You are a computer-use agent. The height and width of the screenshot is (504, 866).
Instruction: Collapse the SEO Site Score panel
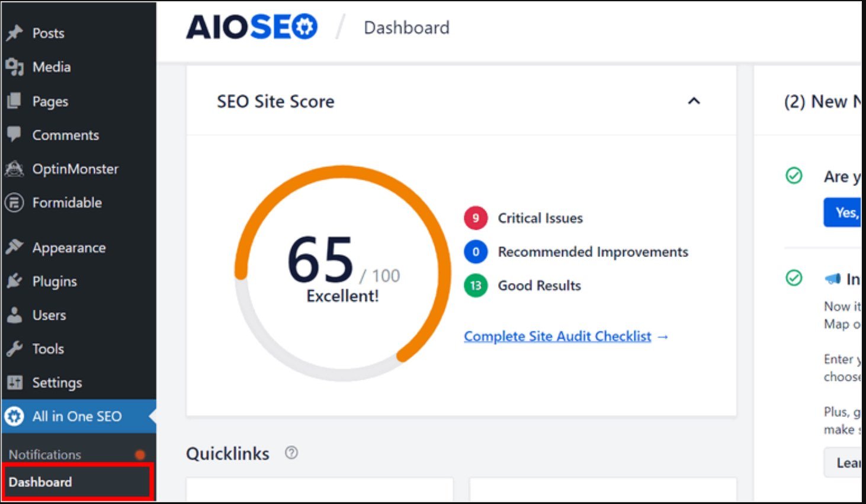[x=694, y=101]
